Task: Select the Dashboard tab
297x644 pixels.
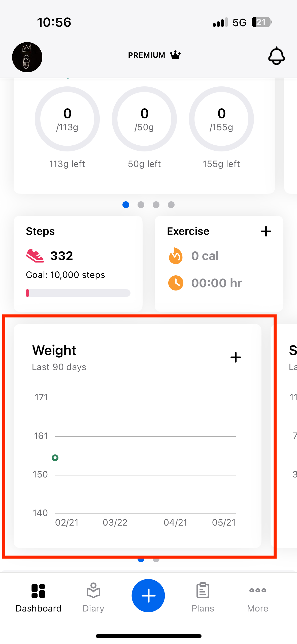Action: [x=39, y=598]
